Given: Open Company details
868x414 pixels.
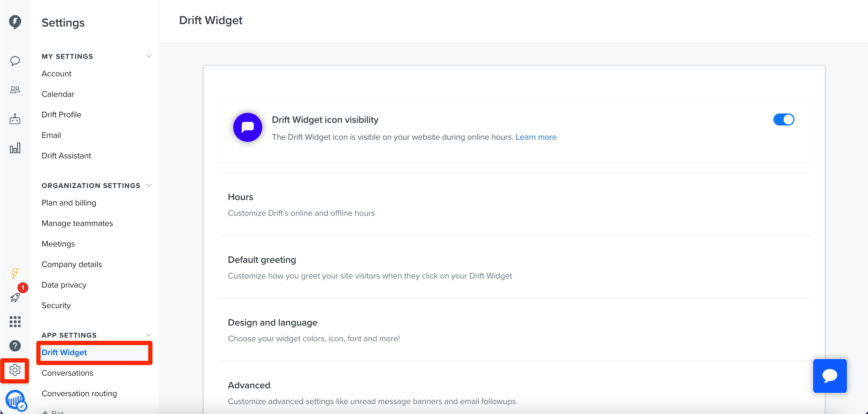Looking at the screenshot, I should pyautogui.click(x=72, y=265).
